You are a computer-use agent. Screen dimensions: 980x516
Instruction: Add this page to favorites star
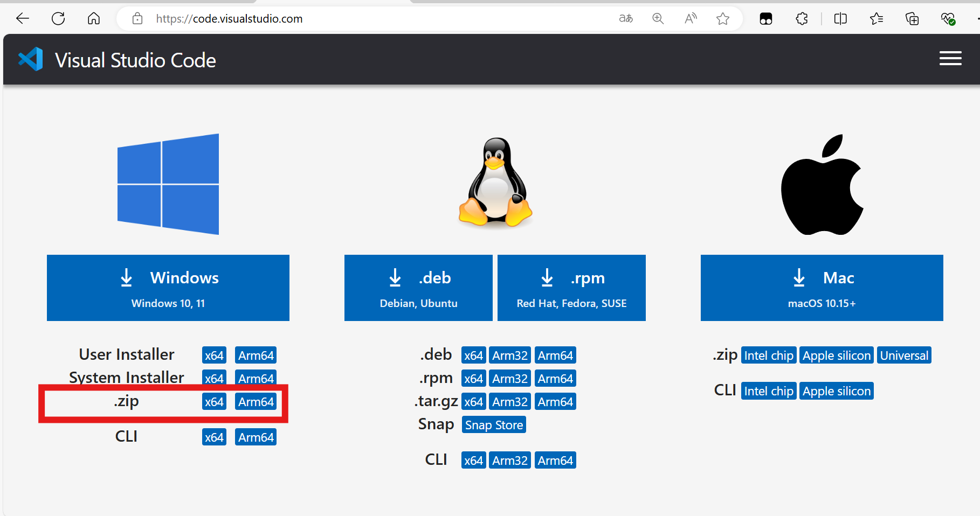(723, 19)
